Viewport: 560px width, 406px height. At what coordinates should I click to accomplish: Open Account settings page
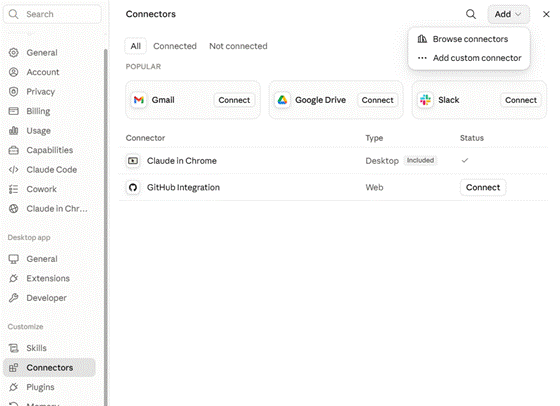tap(49, 72)
